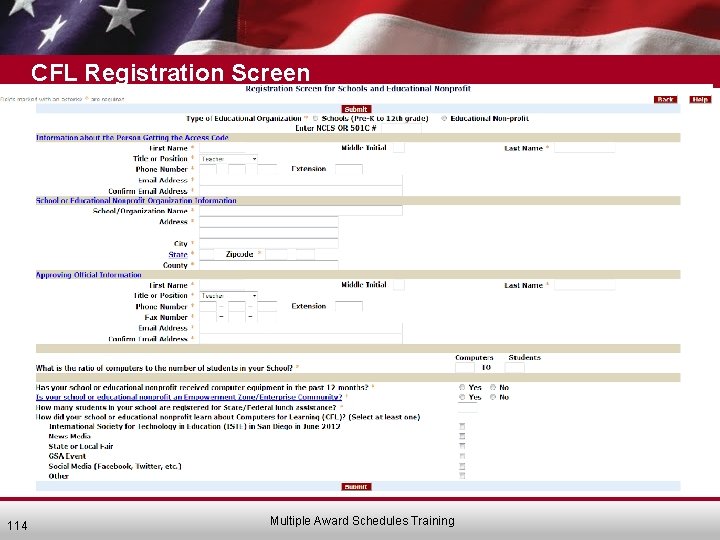720x540 pixels.
Task: Click approving official Last Name field
Action: [585, 285]
